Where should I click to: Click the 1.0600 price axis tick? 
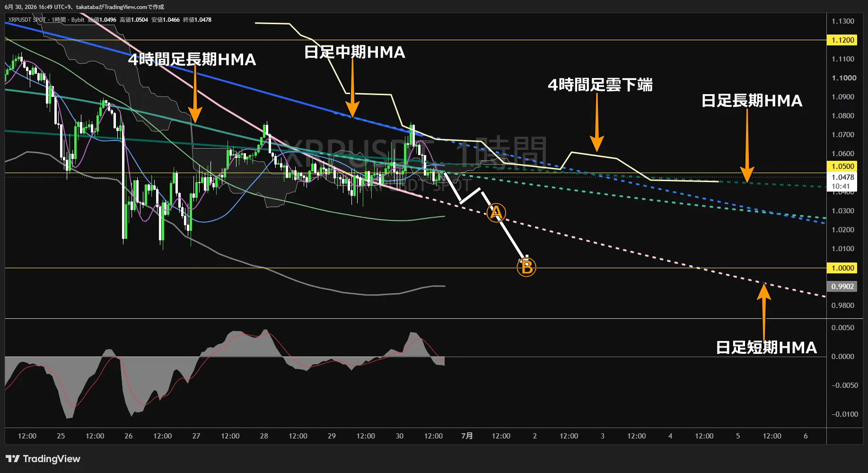pos(843,154)
